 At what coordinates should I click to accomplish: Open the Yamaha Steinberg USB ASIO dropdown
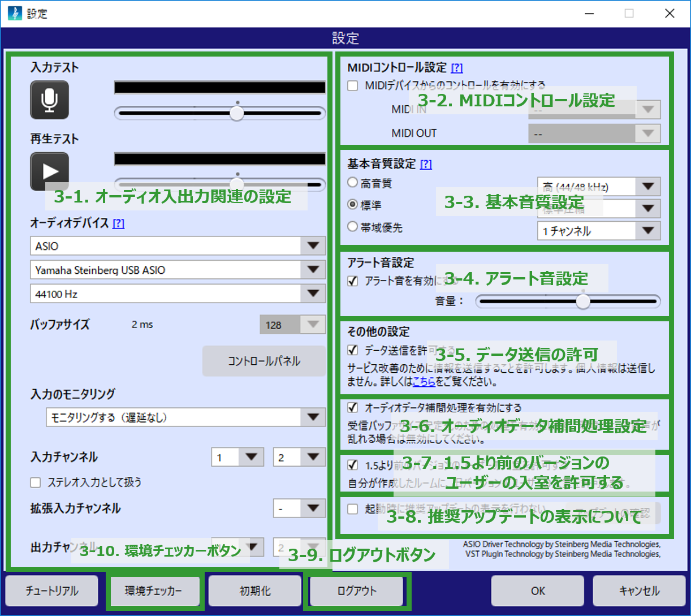(x=178, y=270)
